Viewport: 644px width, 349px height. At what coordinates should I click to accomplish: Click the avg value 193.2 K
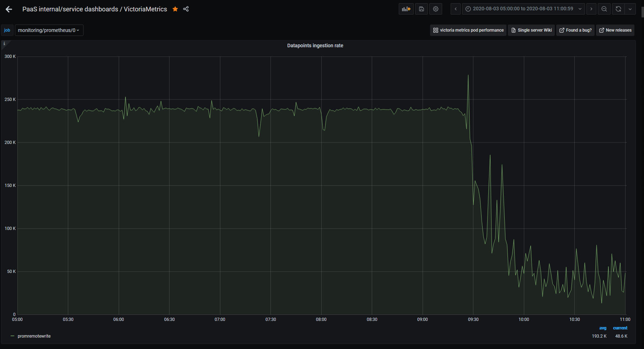click(x=599, y=336)
